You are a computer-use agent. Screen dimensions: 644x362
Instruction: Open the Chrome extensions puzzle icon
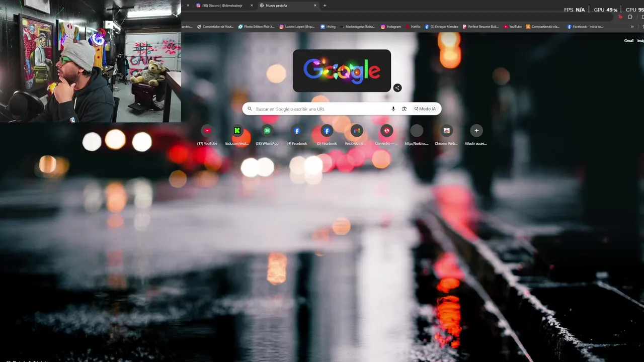(x=630, y=17)
